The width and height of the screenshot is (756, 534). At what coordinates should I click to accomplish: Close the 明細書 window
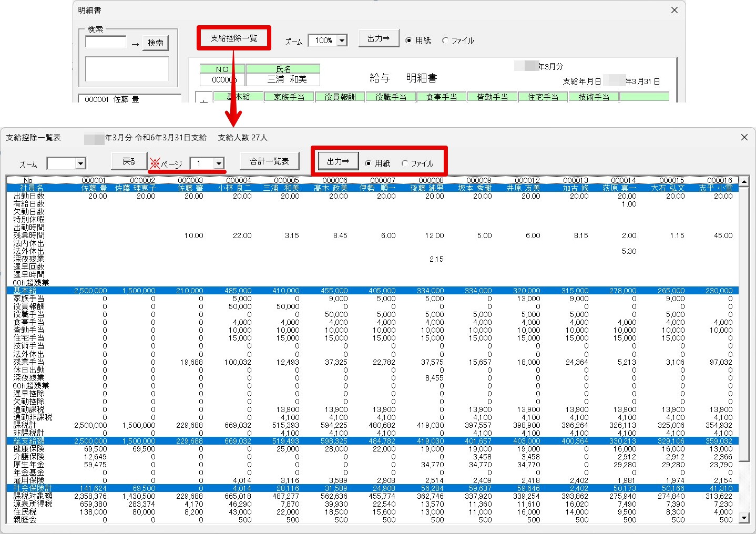point(675,10)
